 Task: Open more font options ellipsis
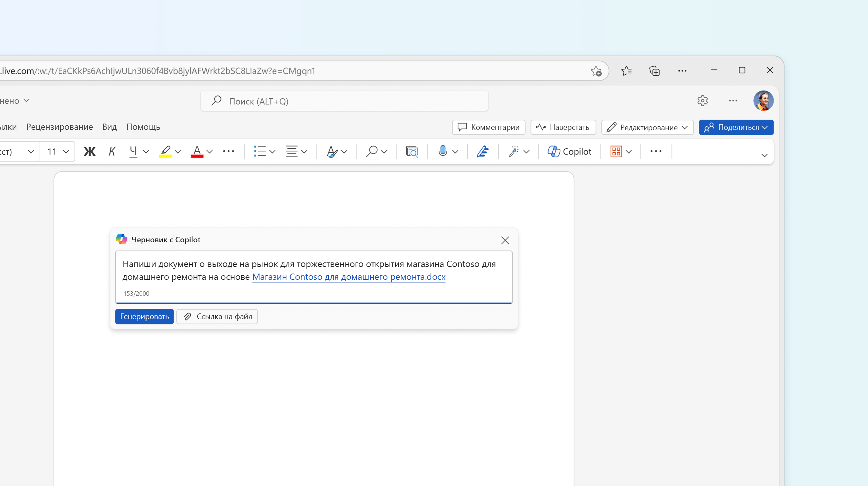[x=228, y=151]
